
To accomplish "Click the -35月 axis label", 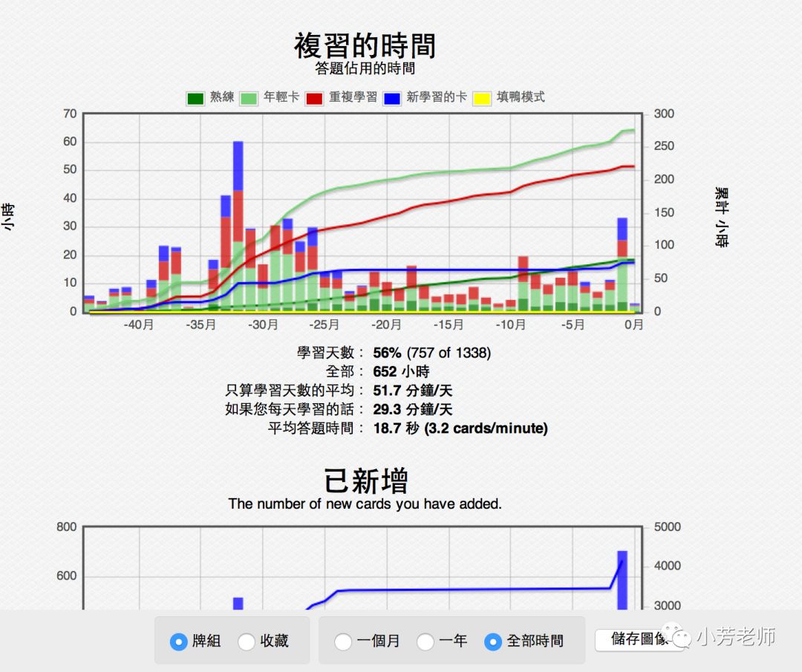I will [200, 324].
